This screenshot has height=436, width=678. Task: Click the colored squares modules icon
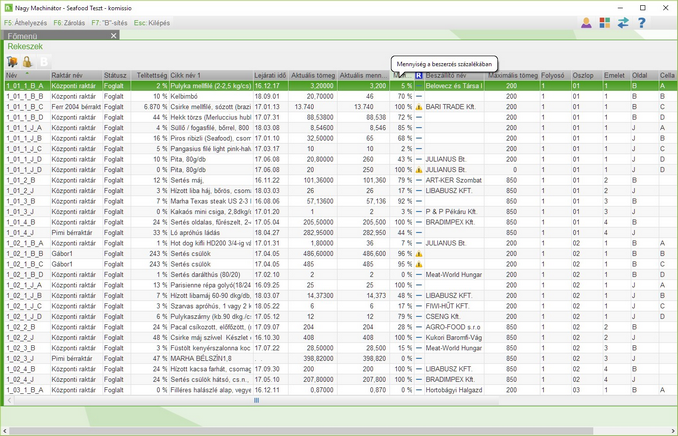[x=604, y=22]
